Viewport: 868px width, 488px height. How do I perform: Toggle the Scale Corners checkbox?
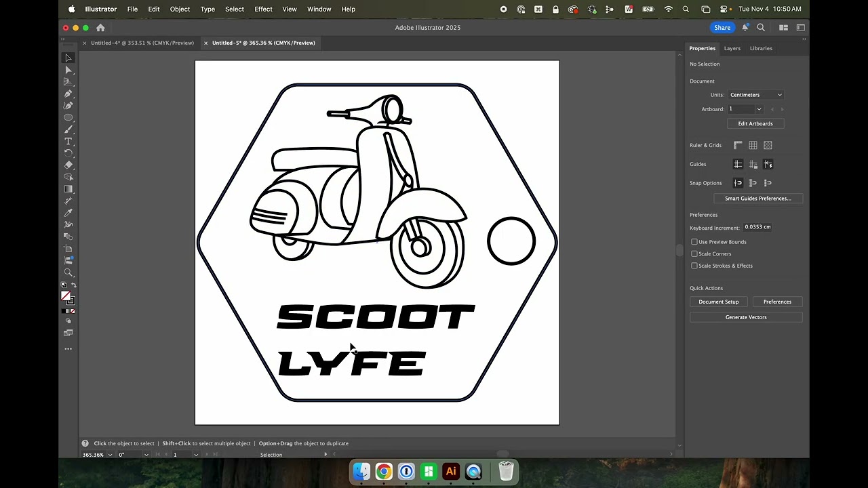(x=694, y=253)
